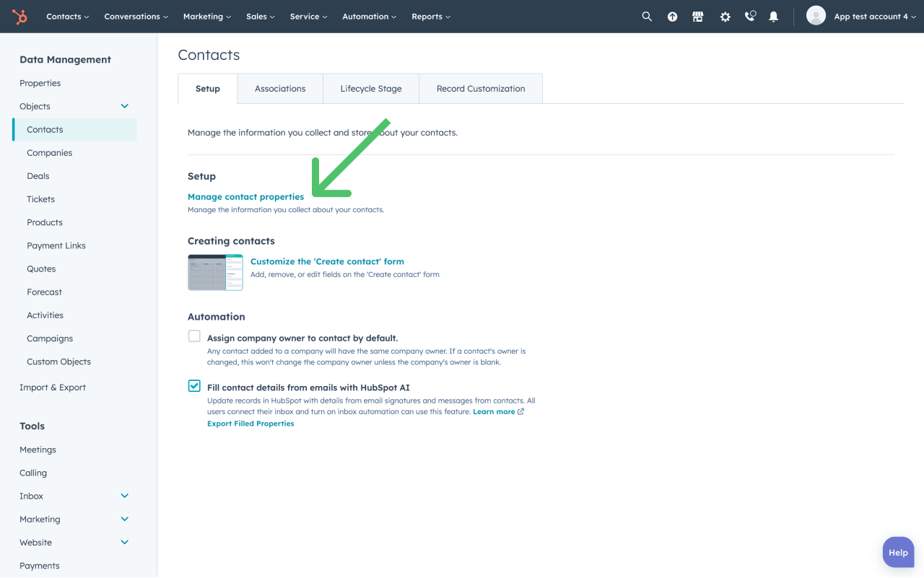Switch to the Lifecycle Stage tab
The image size is (924, 578).
371,89
